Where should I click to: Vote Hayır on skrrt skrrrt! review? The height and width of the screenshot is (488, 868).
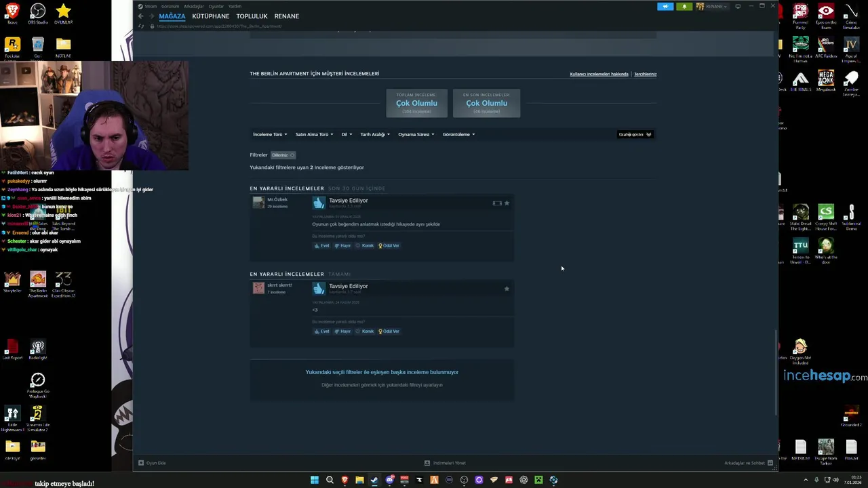point(342,331)
